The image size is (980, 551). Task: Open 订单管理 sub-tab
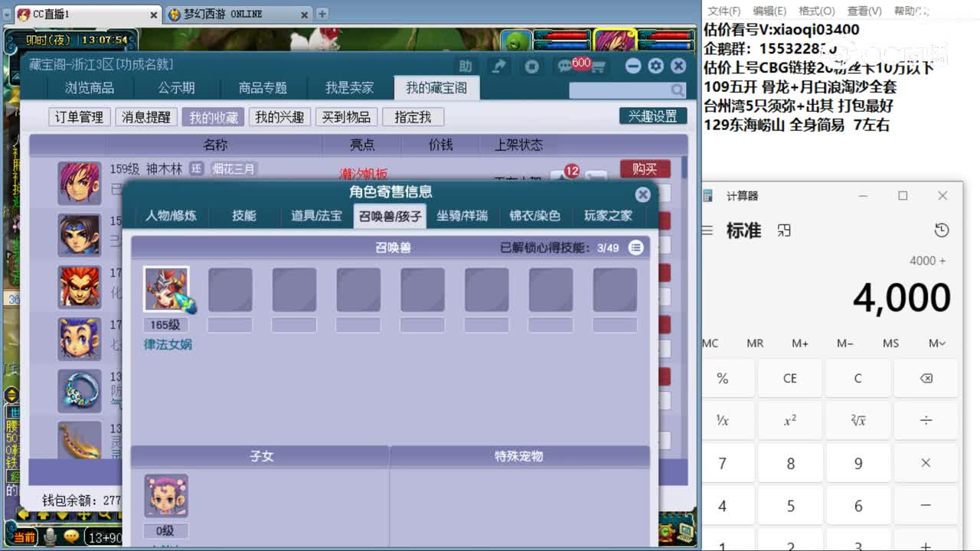pos(79,117)
